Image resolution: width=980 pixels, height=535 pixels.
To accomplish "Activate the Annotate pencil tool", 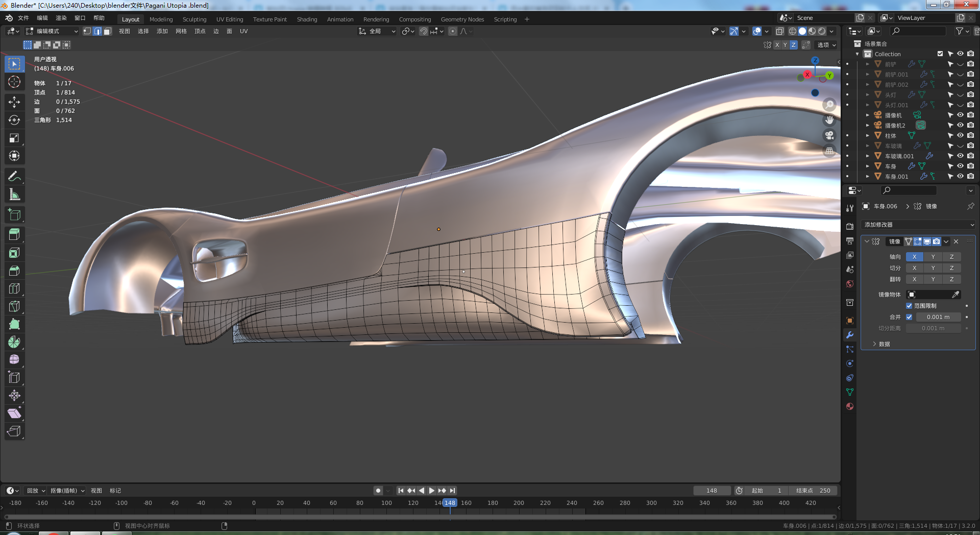I will [14, 177].
